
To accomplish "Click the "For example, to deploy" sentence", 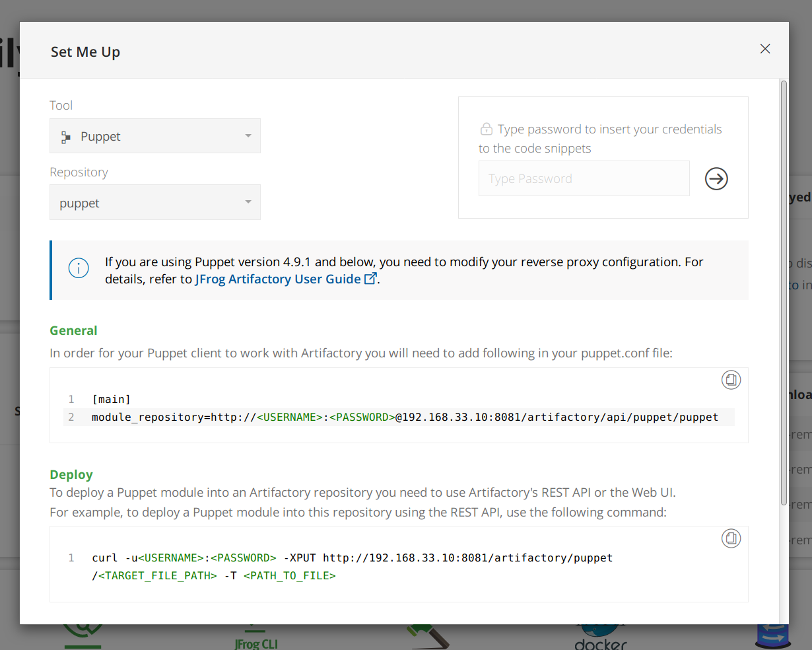I will coord(358,512).
